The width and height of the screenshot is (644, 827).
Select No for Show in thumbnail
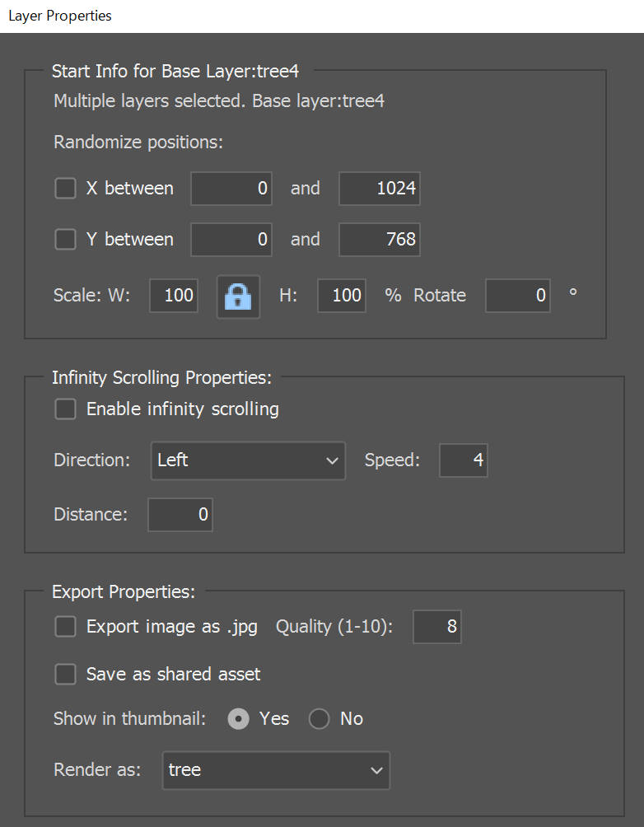(x=319, y=719)
